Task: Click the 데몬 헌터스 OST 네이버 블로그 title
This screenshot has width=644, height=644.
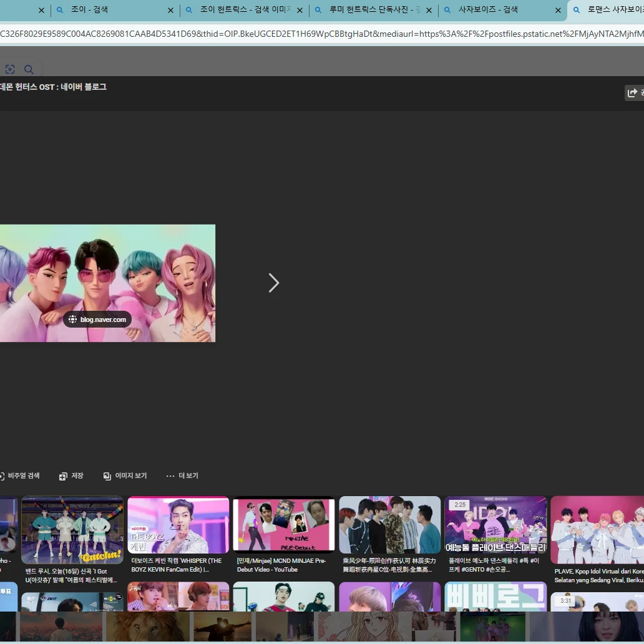Action: click(54, 87)
